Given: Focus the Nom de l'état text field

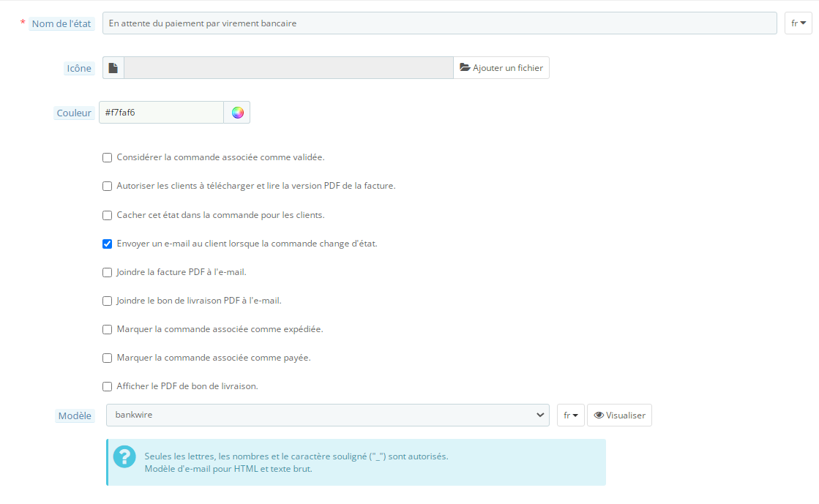Looking at the screenshot, I should [440, 23].
